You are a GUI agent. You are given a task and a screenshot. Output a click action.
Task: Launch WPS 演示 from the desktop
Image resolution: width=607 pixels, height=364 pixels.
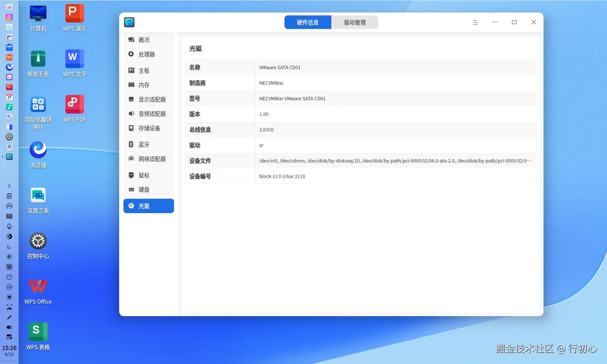pyautogui.click(x=75, y=18)
